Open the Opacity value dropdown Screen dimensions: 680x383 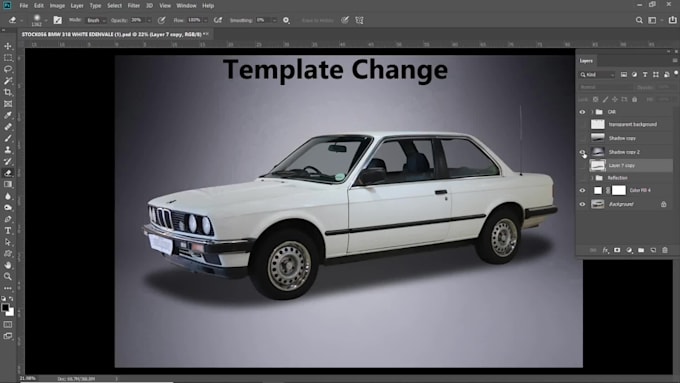click(x=149, y=20)
